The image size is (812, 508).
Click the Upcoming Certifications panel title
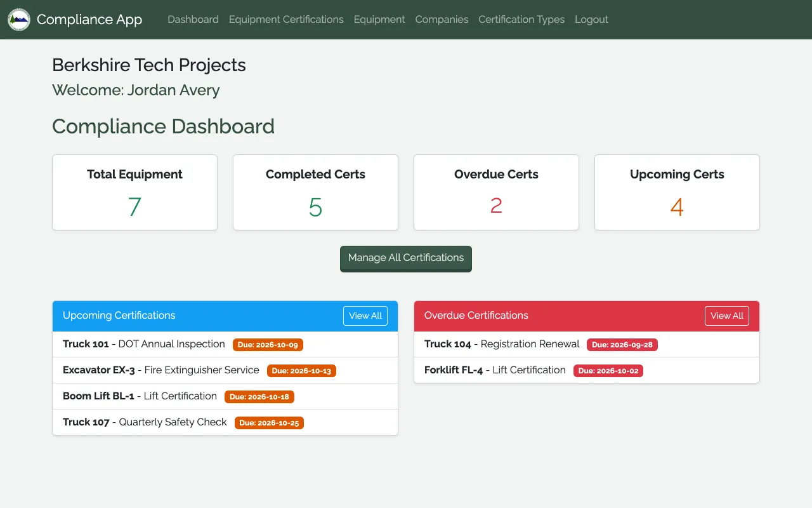click(119, 316)
